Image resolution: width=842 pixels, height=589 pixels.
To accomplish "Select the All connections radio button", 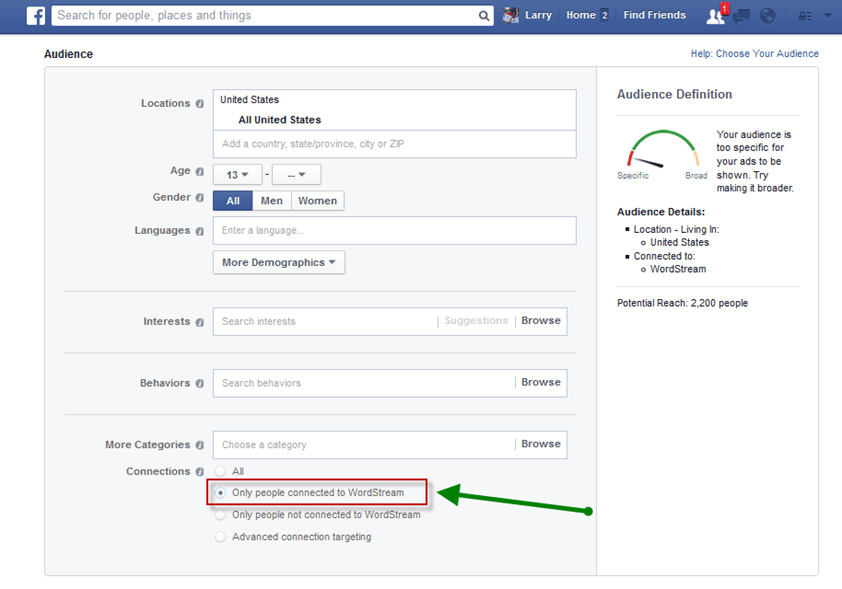I will pyautogui.click(x=220, y=471).
